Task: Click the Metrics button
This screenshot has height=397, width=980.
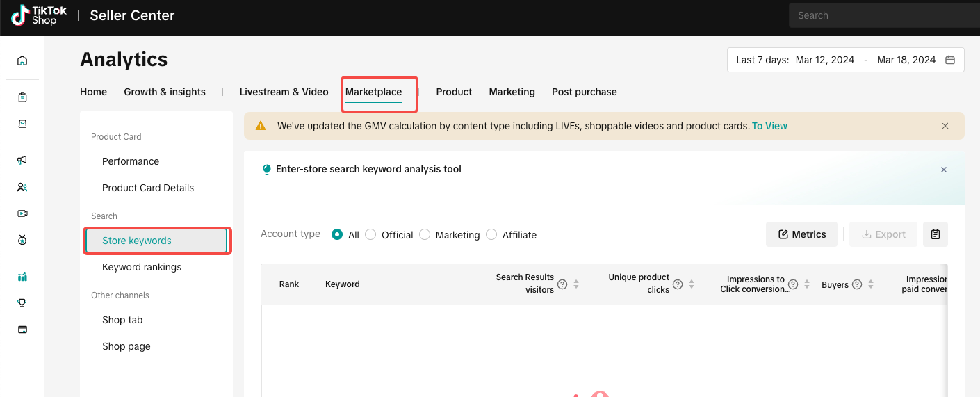Action: [x=801, y=234]
